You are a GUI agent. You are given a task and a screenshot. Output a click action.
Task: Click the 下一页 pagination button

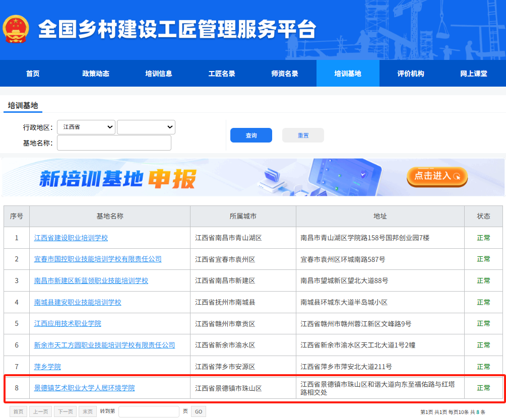pos(65,411)
